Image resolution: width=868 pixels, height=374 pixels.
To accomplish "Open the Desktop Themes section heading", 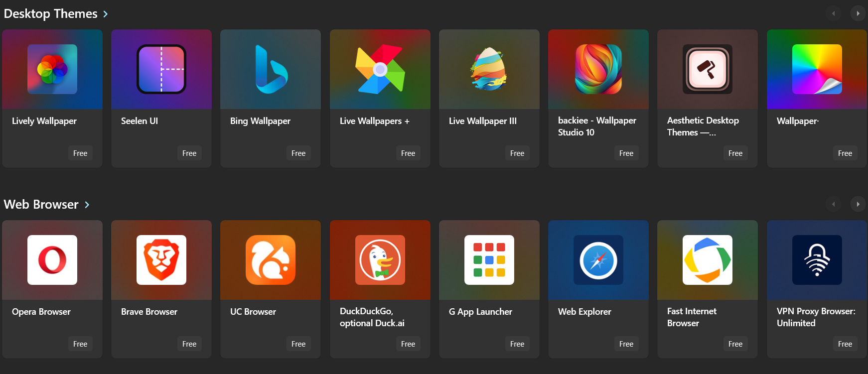I will [x=50, y=14].
